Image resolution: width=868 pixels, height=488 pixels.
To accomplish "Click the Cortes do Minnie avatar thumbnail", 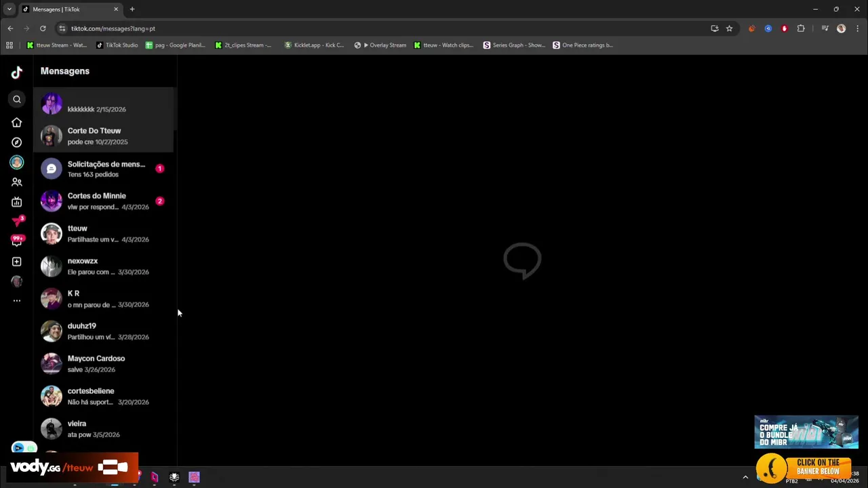I will coord(52,201).
